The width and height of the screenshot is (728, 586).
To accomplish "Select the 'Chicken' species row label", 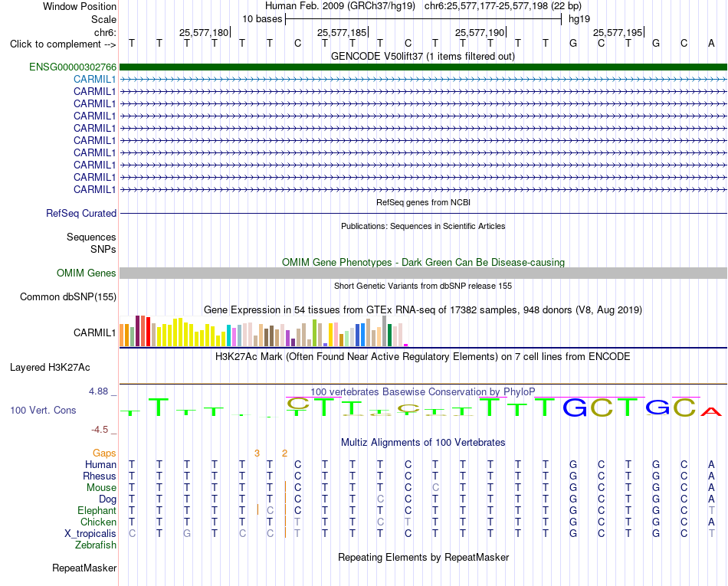I will tap(98, 522).
